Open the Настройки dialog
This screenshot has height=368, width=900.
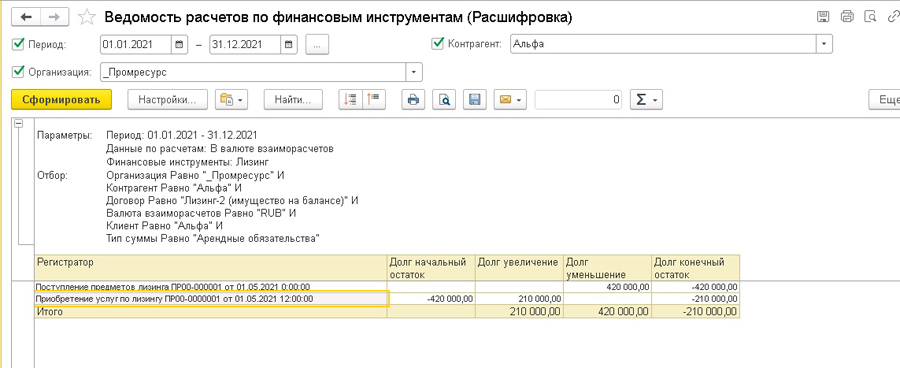pyautogui.click(x=167, y=99)
